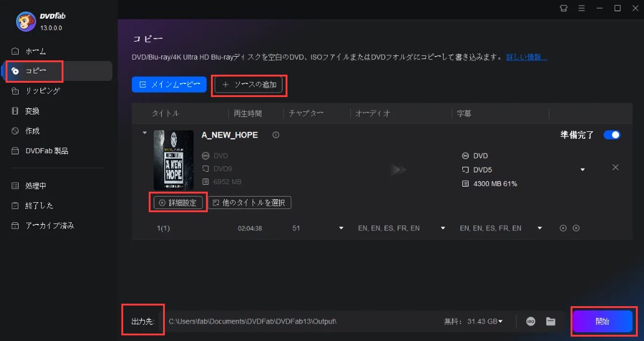Preview title 1(1) with play icon
Viewport: 644px width, 341px height.
pos(563,228)
